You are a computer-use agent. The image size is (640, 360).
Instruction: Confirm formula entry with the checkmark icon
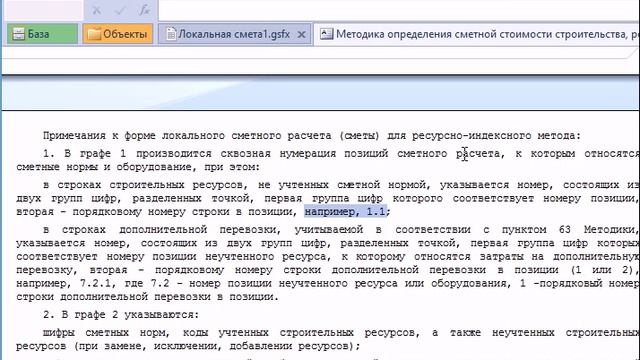pyautogui.click(x=120, y=10)
